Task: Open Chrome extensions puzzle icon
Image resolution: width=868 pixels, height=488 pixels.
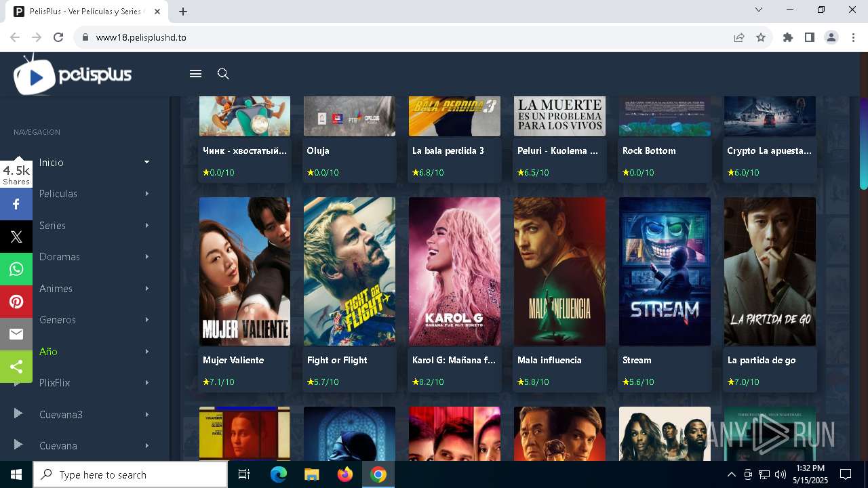Action: click(x=788, y=37)
